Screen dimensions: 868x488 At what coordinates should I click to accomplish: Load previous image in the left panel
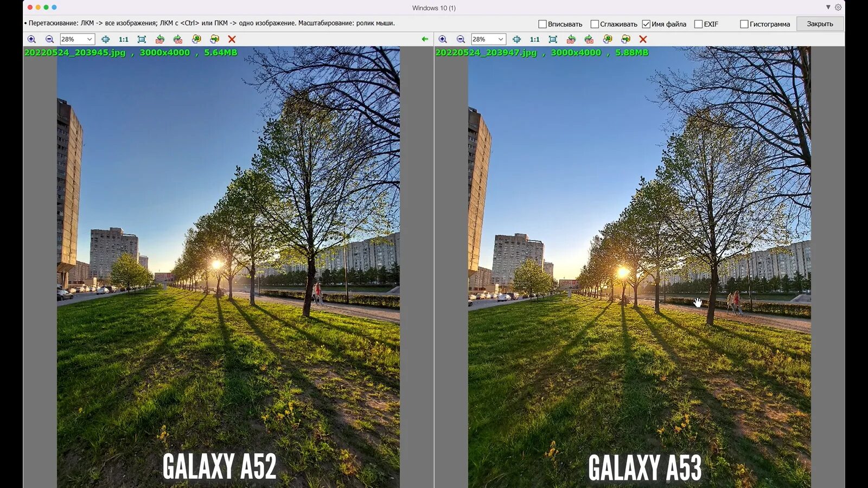pos(196,39)
